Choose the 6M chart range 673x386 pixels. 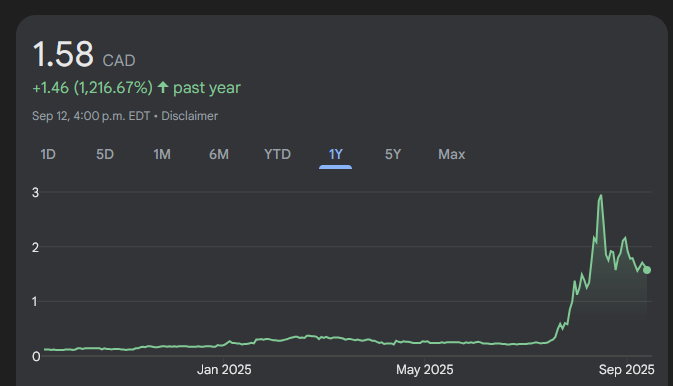[219, 154]
